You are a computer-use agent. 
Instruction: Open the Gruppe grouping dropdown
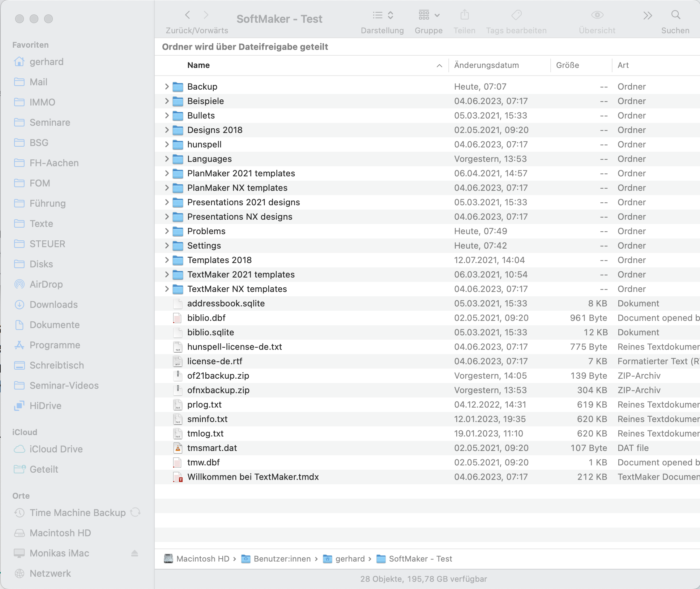click(x=429, y=15)
